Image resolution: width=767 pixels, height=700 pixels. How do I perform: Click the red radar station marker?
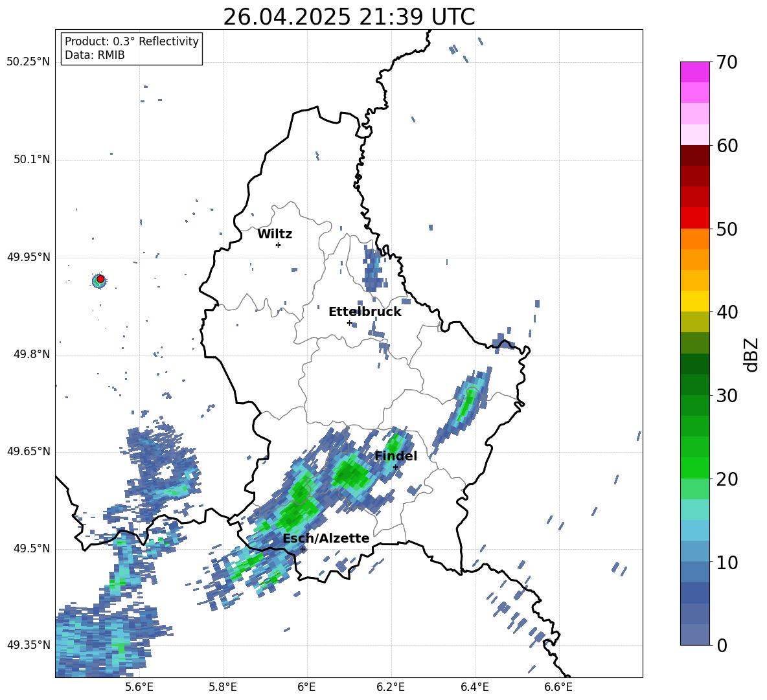tap(100, 279)
